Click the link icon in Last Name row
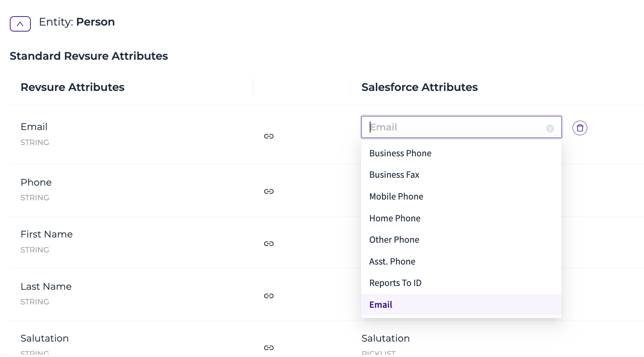Screen dimensions: 644x357 click(x=269, y=296)
